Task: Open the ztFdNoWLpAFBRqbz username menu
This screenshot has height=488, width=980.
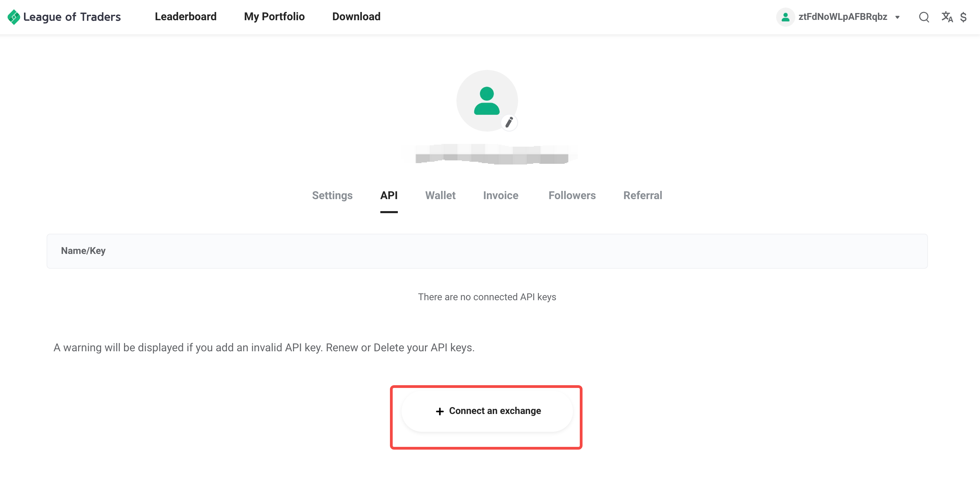Action: pyautogui.click(x=843, y=17)
